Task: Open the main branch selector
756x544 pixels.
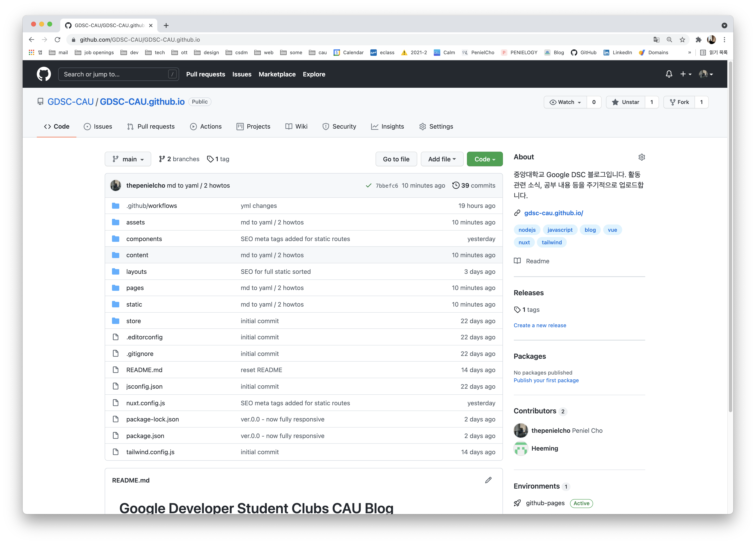Action: point(128,159)
